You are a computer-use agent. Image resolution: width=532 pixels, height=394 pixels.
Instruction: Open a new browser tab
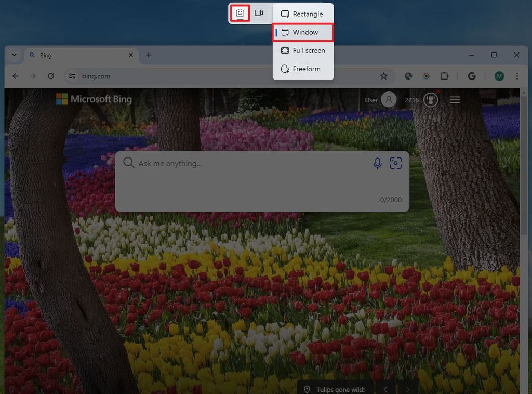149,55
